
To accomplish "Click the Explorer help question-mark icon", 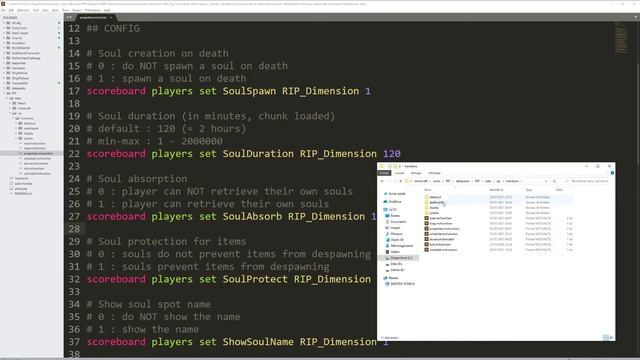I will pyautogui.click(x=612, y=173).
